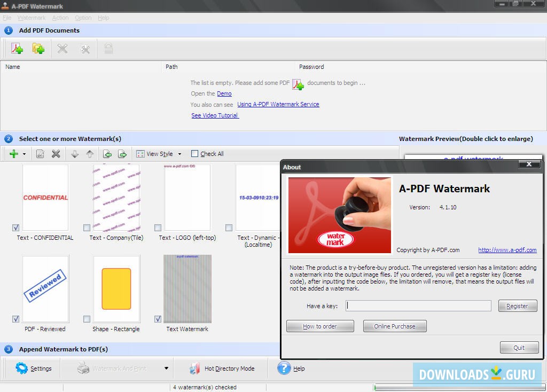
Task: Open the http://www.a-pdf.com link
Action: (x=507, y=250)
